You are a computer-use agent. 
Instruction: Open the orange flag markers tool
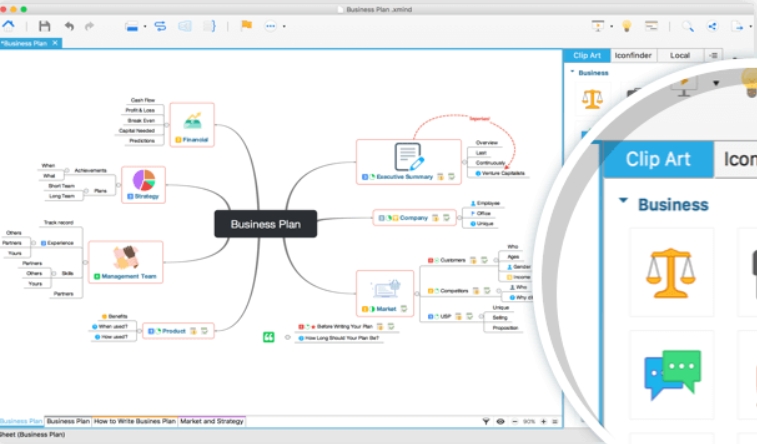point(246,26)
